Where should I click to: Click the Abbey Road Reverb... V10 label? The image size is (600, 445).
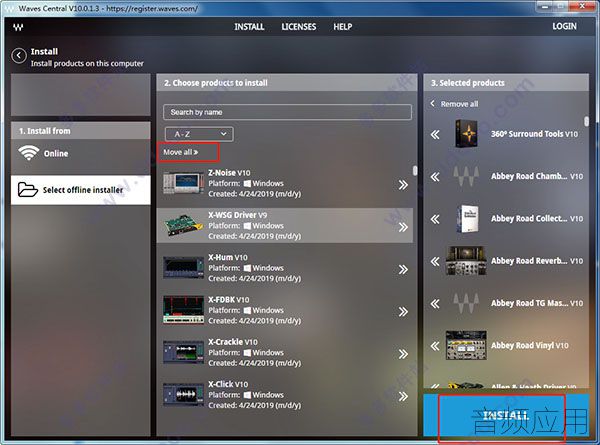[x=537, y=261]
